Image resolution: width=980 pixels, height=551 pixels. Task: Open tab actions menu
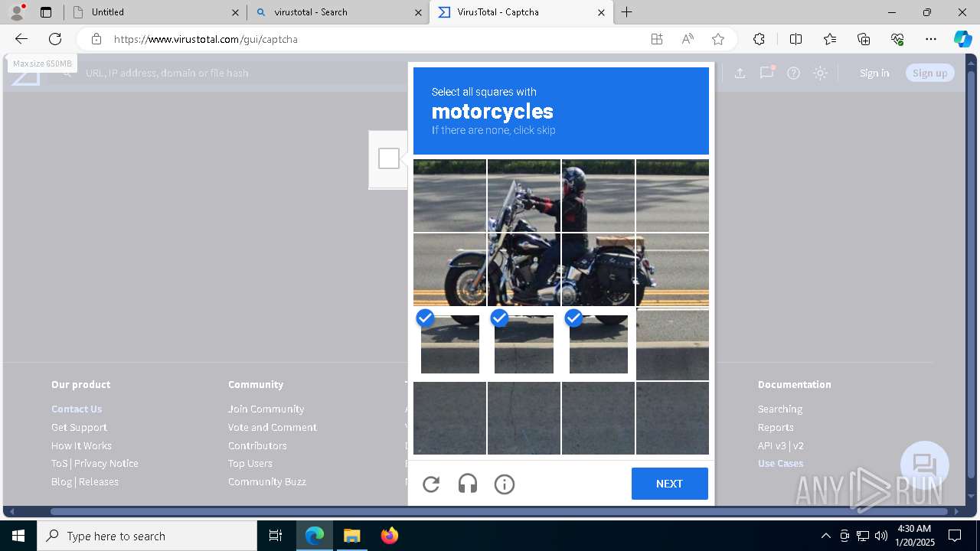46,12
